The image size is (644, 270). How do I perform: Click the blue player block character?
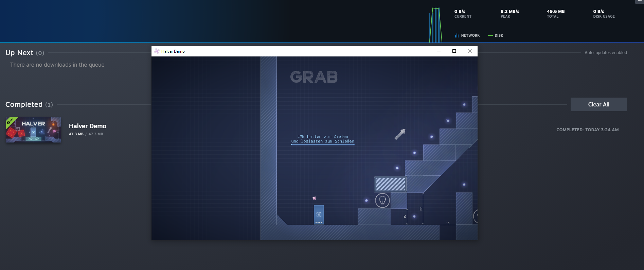[x=319, y=215]
